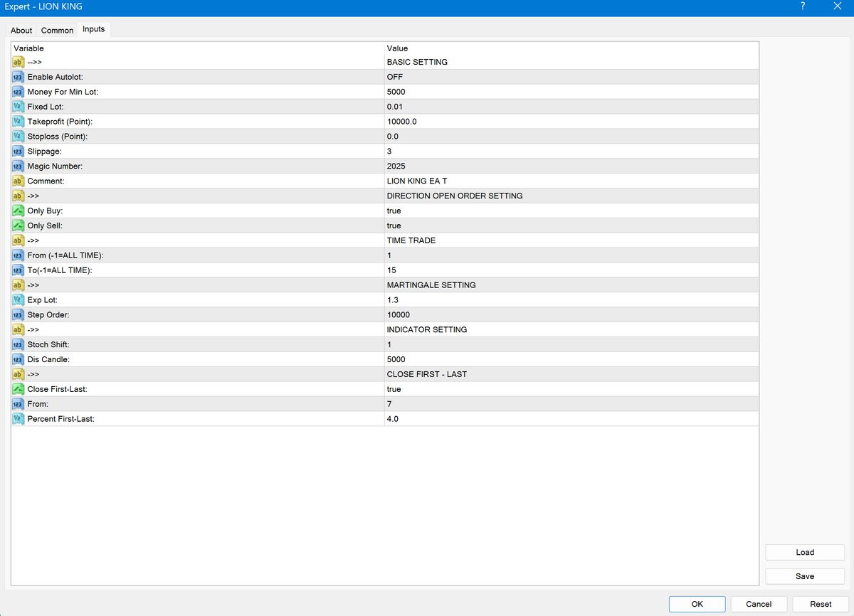Click the Value column header

pyautogui.click(x=397, y=48)
